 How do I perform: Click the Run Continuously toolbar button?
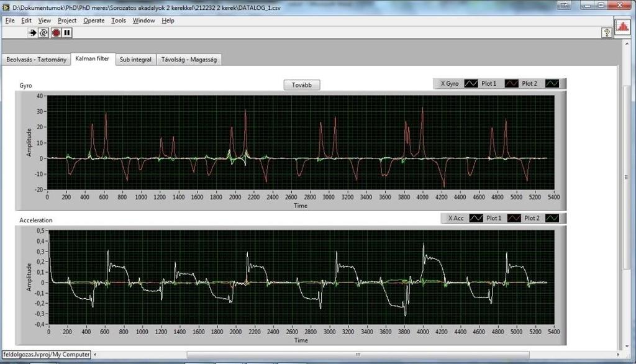(43, 32)
